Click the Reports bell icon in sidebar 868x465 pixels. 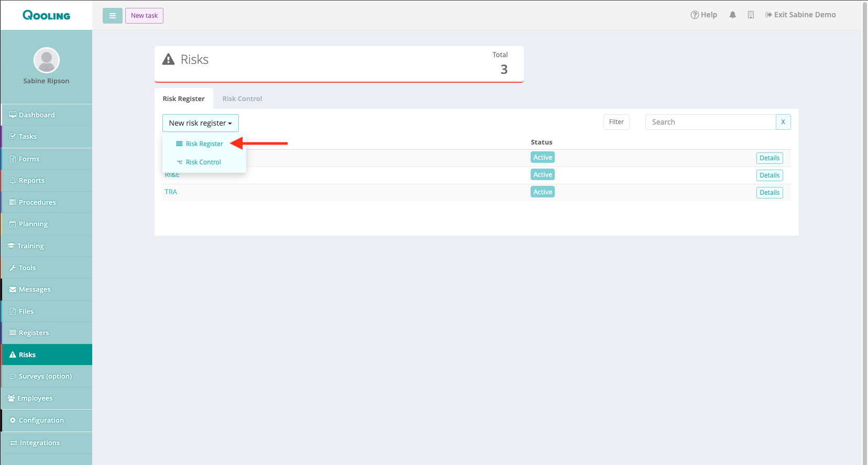coord(13,180)
